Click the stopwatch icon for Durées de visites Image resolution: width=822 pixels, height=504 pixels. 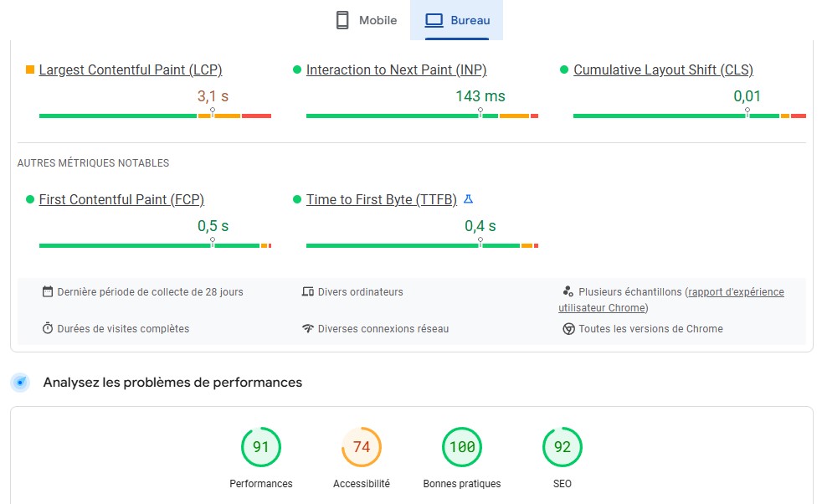(x=48, y=328)
